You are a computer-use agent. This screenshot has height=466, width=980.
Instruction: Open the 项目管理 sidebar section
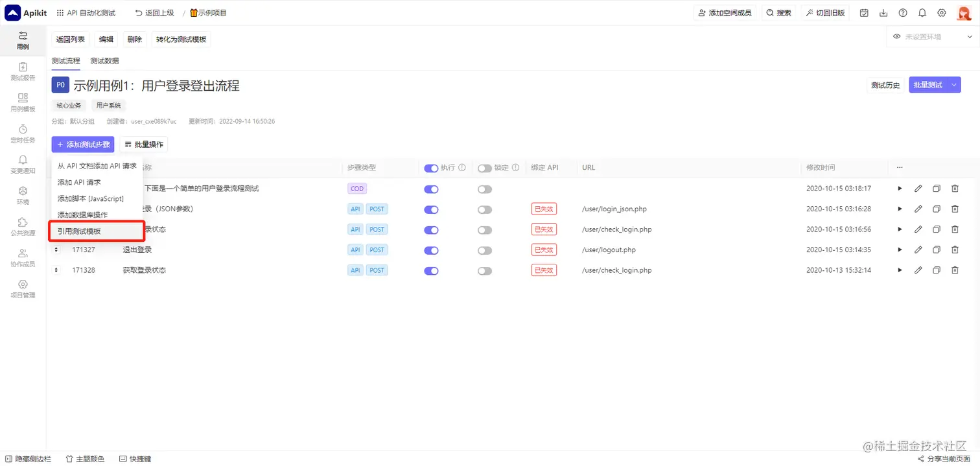coord(23,289)
